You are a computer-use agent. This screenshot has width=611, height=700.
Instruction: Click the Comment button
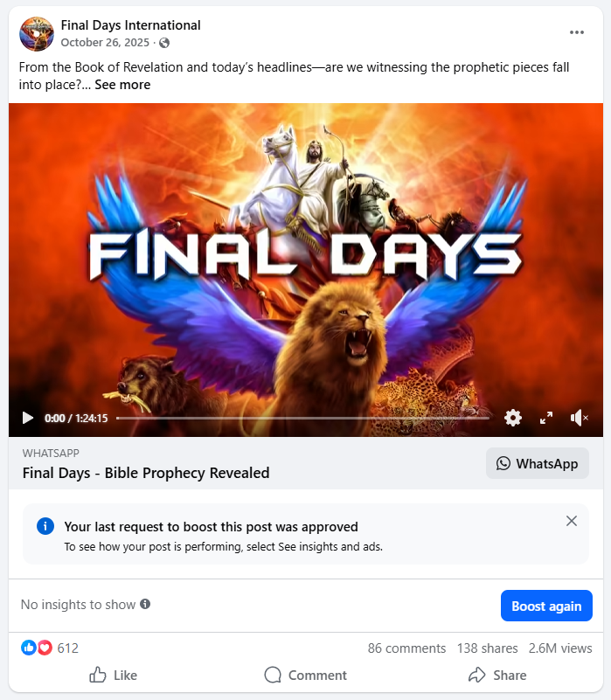(x=306, y=675)
